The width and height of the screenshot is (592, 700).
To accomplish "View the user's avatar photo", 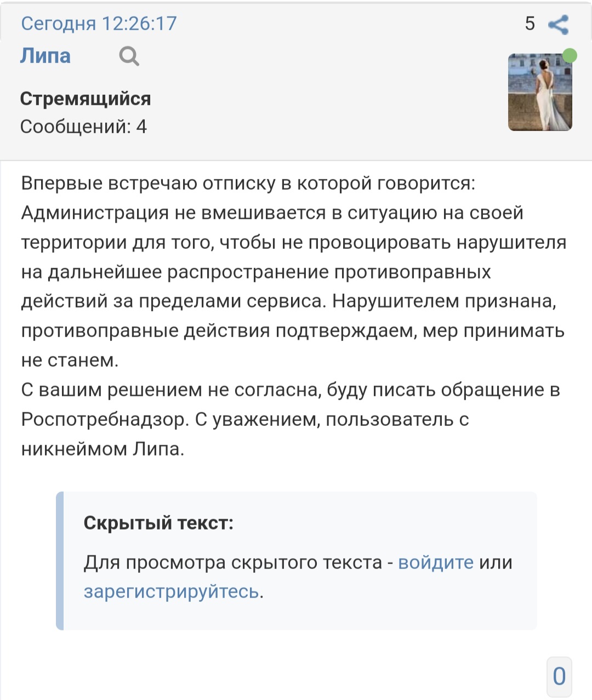I will [540, 92].
